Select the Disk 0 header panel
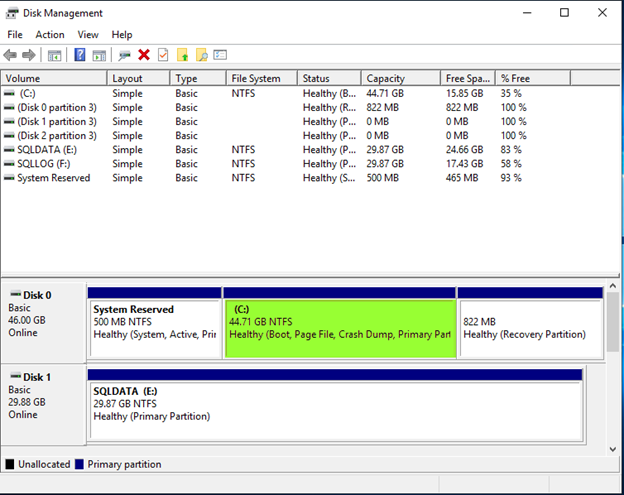 coord(43,323)
